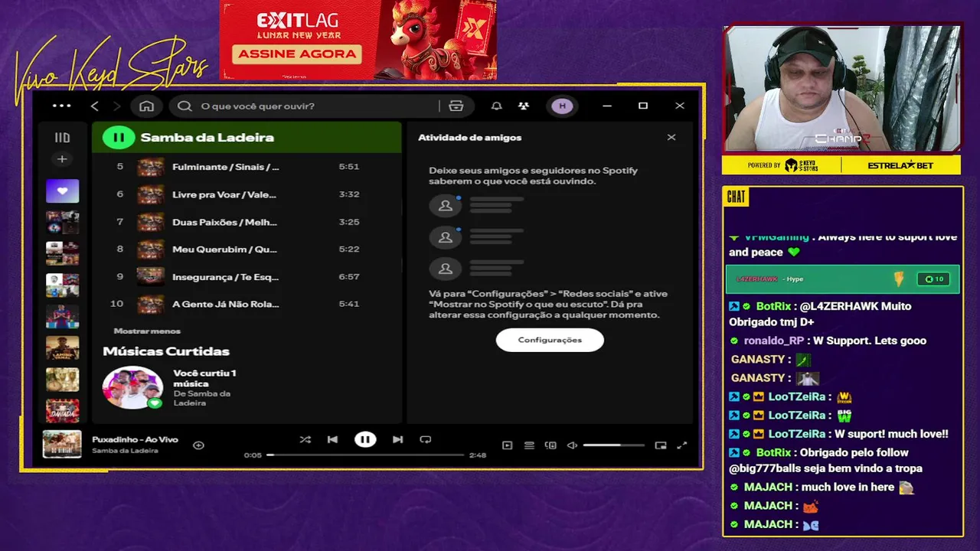Go forward with the right arrow
This screenshot has height=551, width=980.
coord(117,106)
